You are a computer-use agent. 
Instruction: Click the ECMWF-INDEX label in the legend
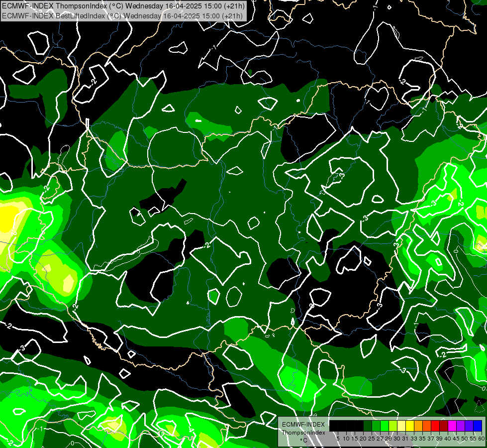303,425
